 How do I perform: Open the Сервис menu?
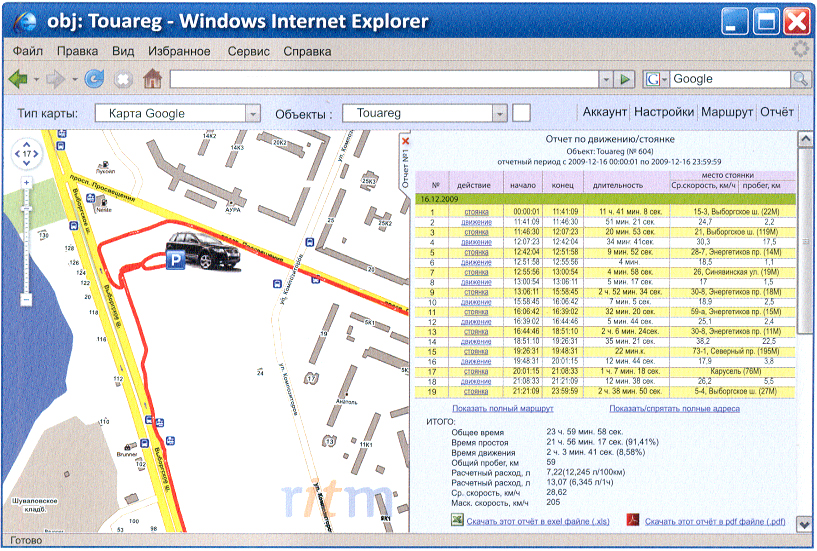coord(248,50)
